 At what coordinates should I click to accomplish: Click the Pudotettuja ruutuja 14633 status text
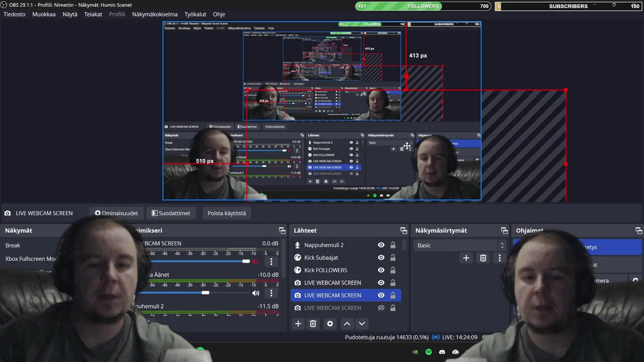click(386, 337)
